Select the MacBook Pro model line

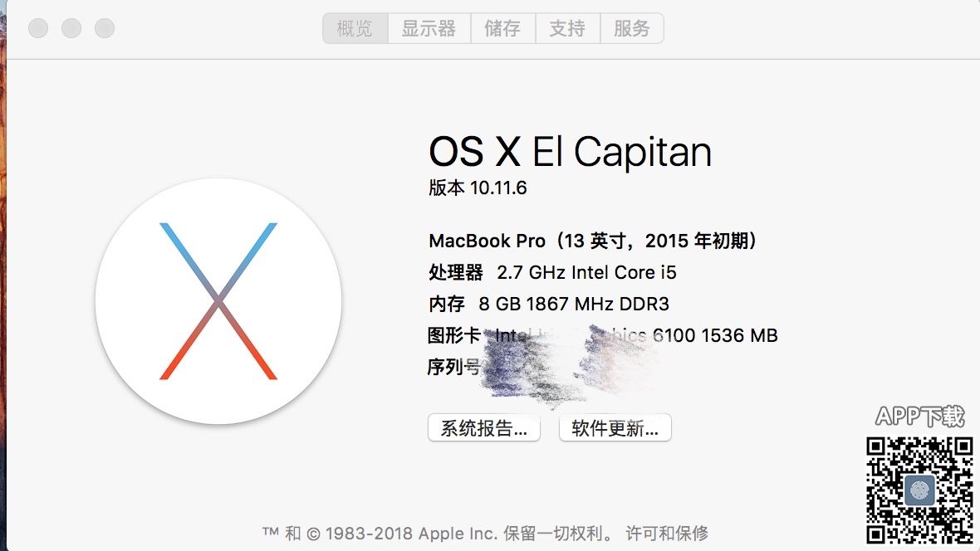(x=593, y=241)
